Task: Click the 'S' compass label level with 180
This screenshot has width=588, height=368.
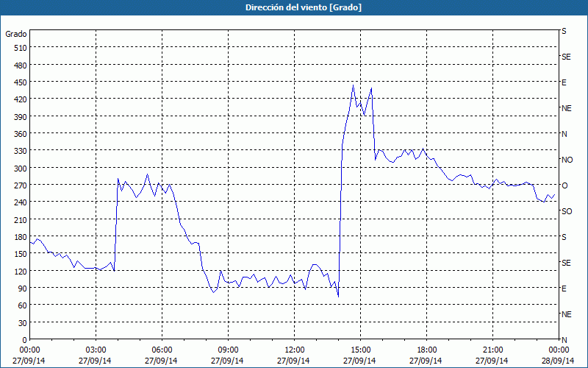Action: click(x=564, y=237)
